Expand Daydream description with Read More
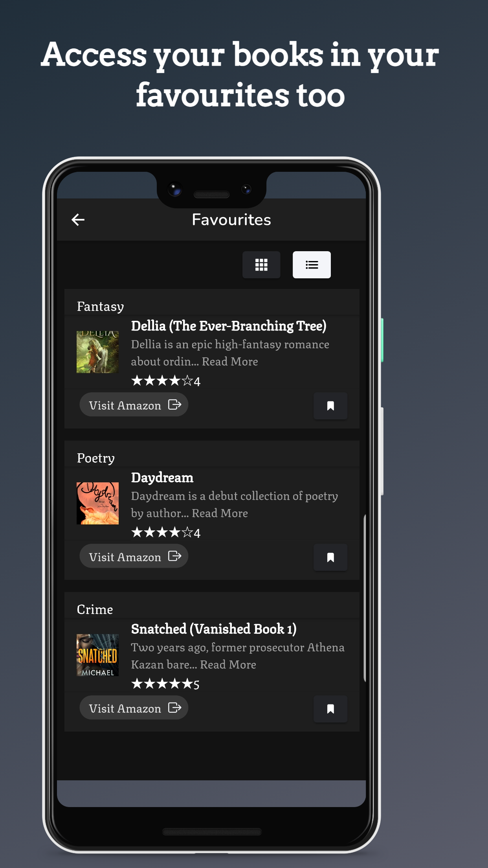This screenshot has width=488, height=868. coord(220,513)
